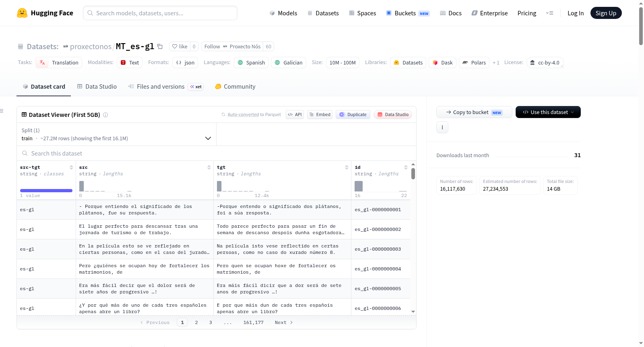
Task: Select row es_gl-0000000004 id cell
Action: [x=380, y=269]
